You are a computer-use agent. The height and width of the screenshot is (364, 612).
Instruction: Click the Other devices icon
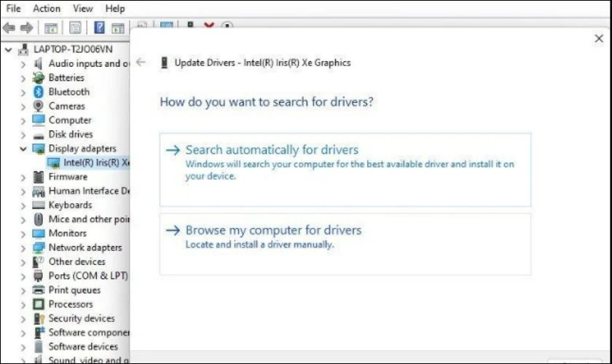click(x=38, y=261)
